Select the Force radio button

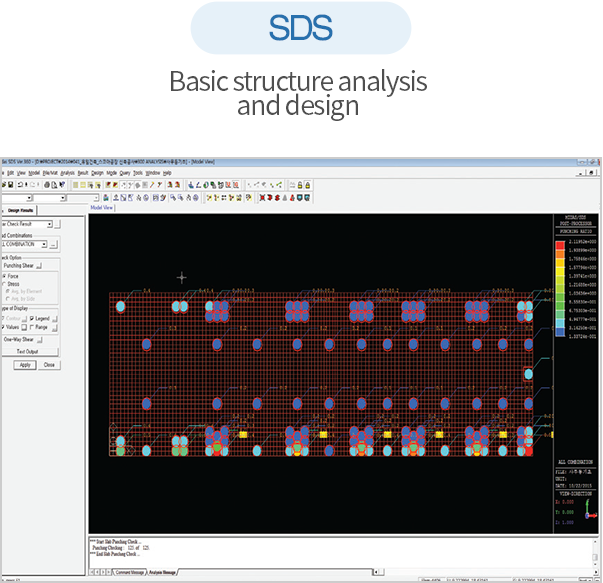[4, 276]
